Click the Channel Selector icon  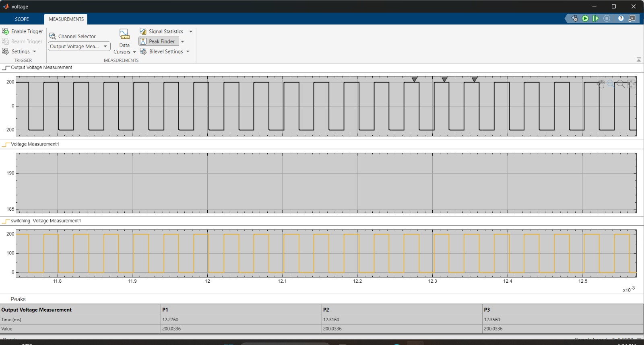coord(52,36)
